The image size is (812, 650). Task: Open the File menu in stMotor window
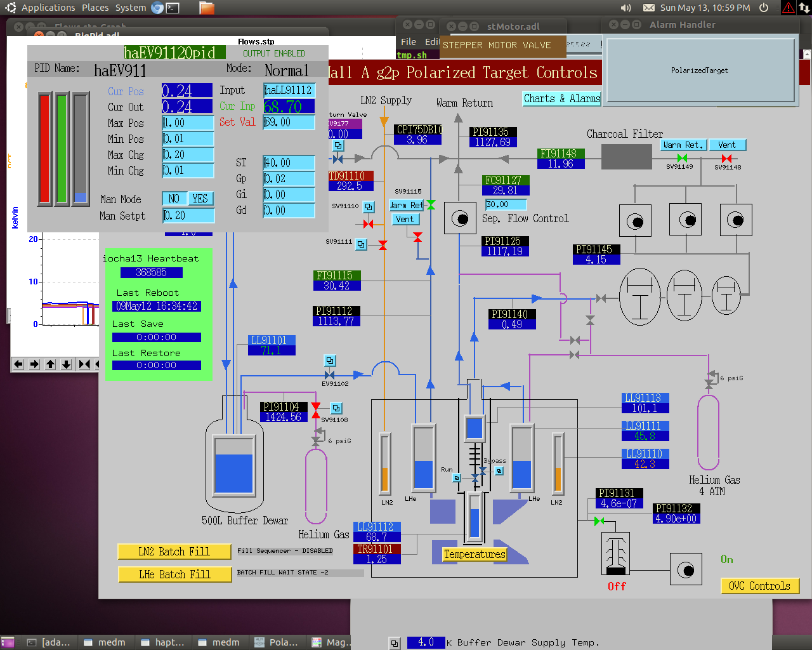[x=409, y=41]
